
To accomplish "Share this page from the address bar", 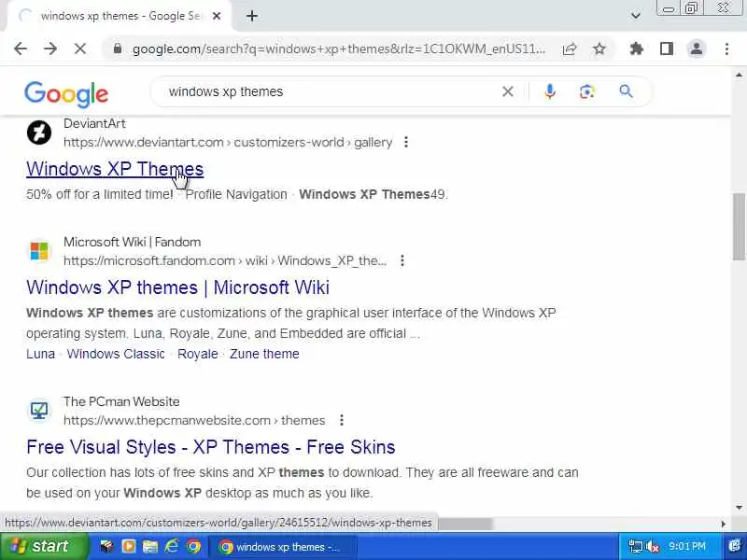I will click(570, 49).
